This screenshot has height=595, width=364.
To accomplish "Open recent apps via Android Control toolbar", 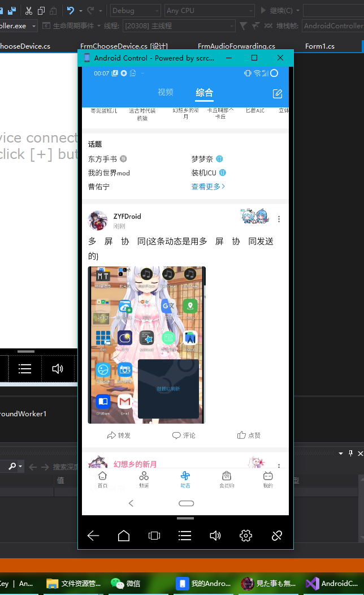I will (x=154, y=536).
